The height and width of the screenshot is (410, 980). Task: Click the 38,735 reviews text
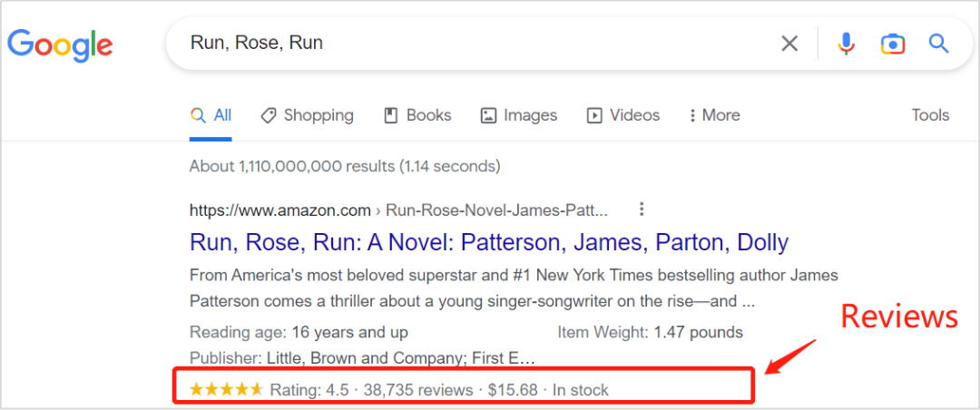tap(418, 390)
